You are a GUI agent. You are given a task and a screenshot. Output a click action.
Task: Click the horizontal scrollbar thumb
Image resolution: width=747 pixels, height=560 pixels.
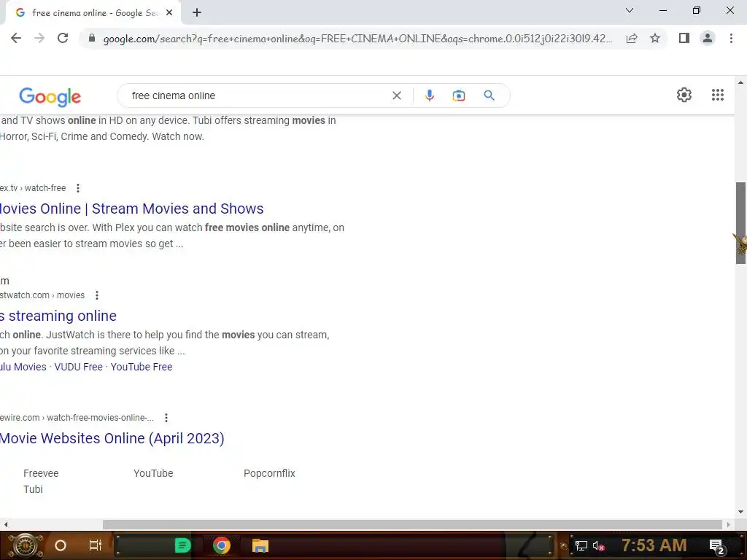413,524
